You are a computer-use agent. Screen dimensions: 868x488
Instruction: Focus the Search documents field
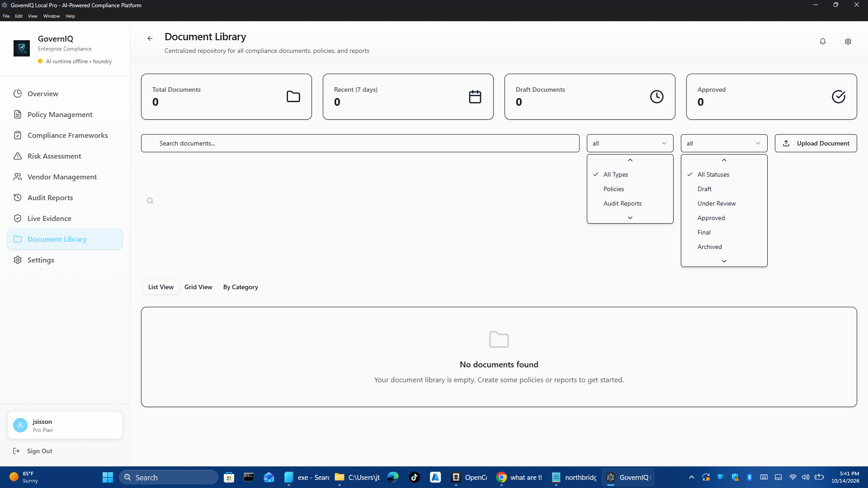360,143
